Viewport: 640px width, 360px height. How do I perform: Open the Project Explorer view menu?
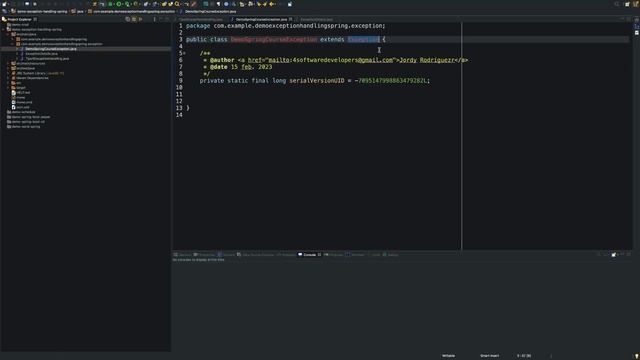[154, 19]
